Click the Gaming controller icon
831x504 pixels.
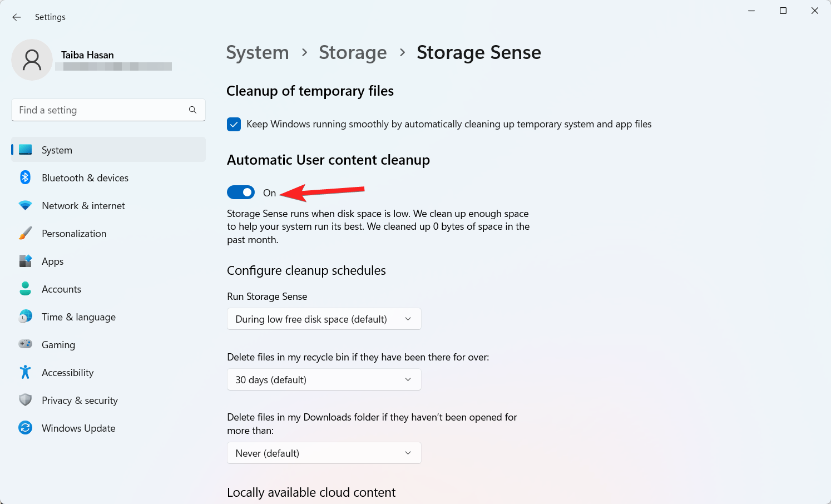pos(25,344)
